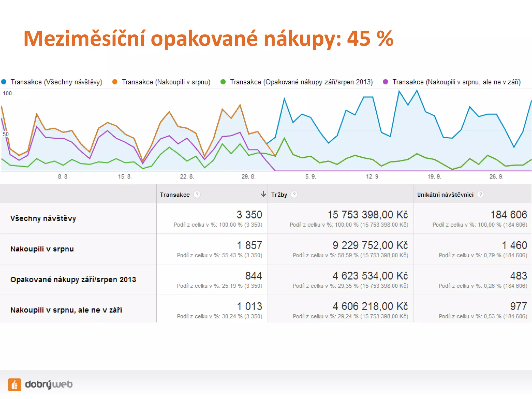532x399 pixels.
Task: Click the 29. 8. date on chart axis
Action: point(249,177)
